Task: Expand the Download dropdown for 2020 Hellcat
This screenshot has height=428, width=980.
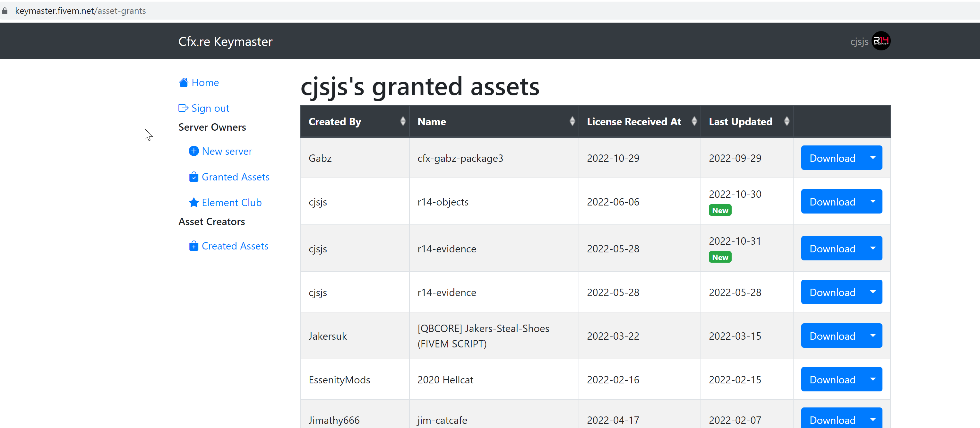Action: click(873, 379)
